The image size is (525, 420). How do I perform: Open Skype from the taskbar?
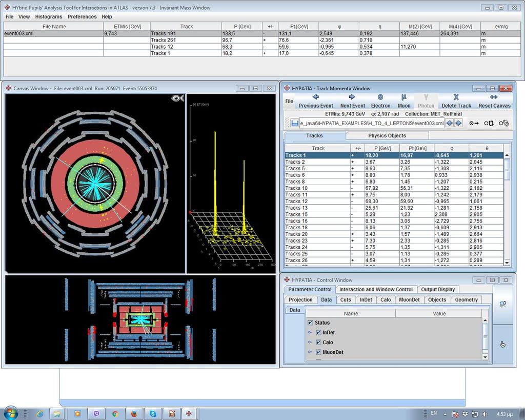153,414
